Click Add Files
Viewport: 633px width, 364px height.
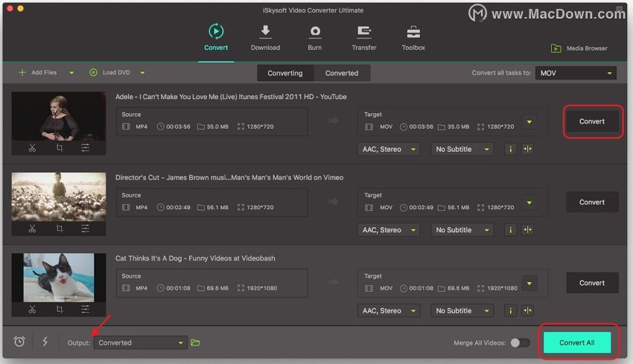click(x=37, y=73)
